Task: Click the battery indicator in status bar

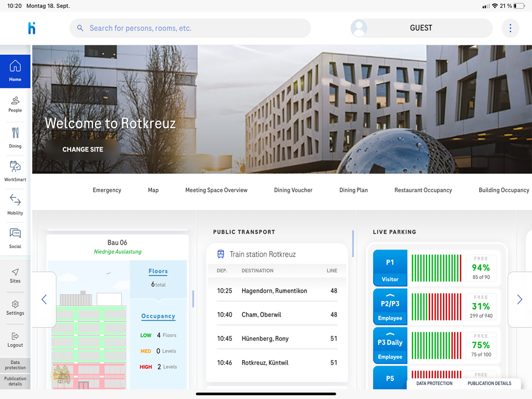Action: 519,6
